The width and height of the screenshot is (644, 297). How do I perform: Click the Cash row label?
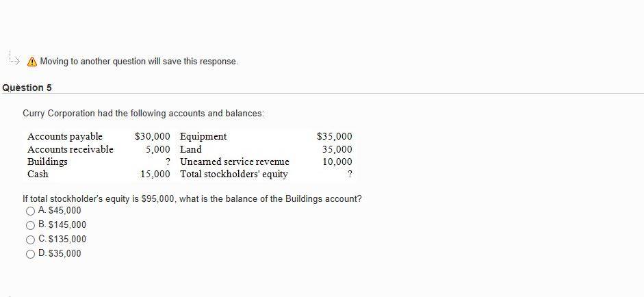[x=38, y=175]
